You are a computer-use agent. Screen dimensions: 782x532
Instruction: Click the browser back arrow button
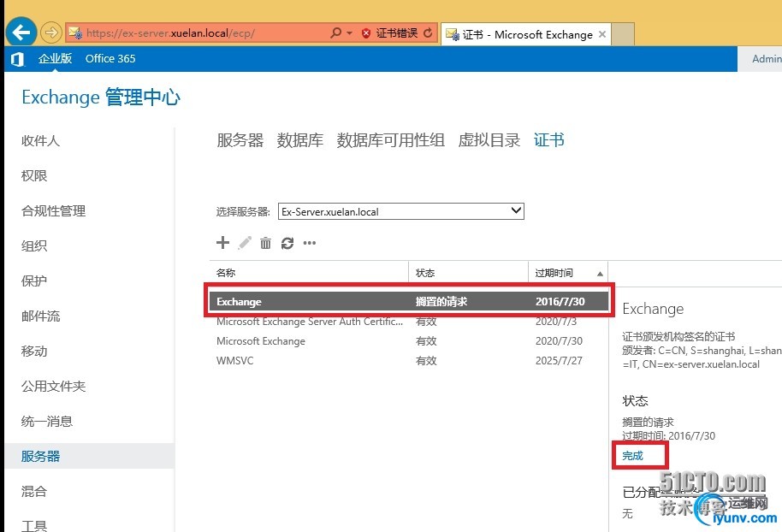21,33
